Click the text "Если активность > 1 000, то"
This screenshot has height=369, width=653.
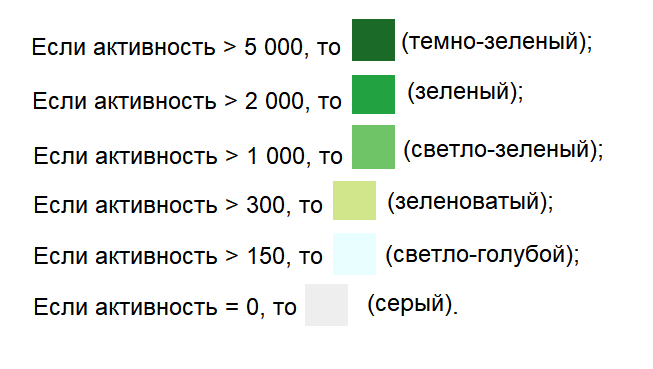[188, 156]
